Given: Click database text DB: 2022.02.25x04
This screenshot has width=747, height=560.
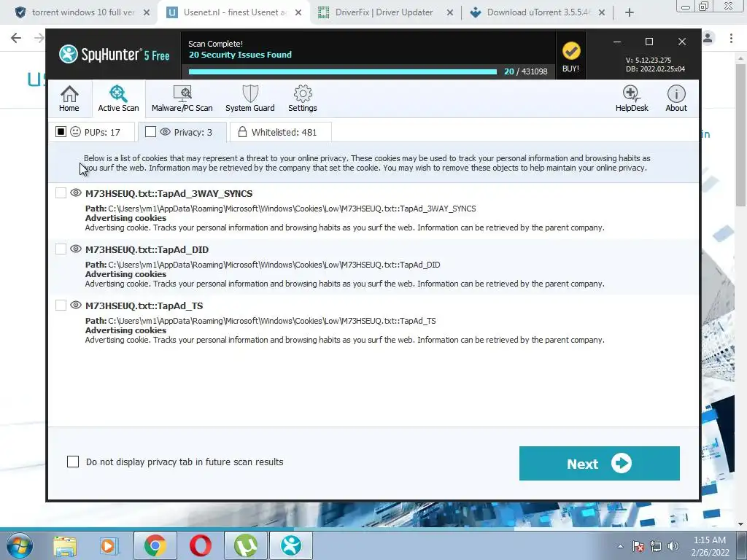Looking at the screenshot, I should tap(656, 69).
